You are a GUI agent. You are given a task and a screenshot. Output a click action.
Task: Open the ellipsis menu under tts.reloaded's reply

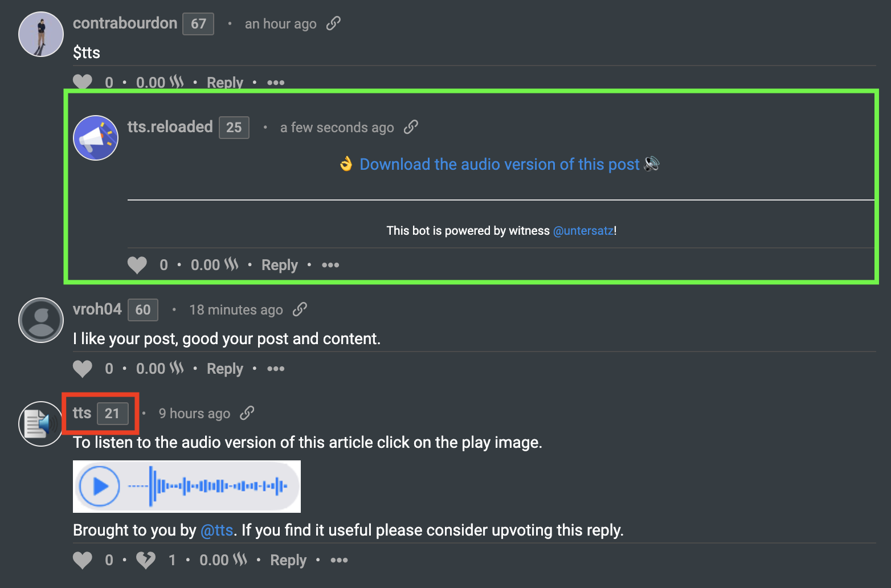(x=330, y=265)
